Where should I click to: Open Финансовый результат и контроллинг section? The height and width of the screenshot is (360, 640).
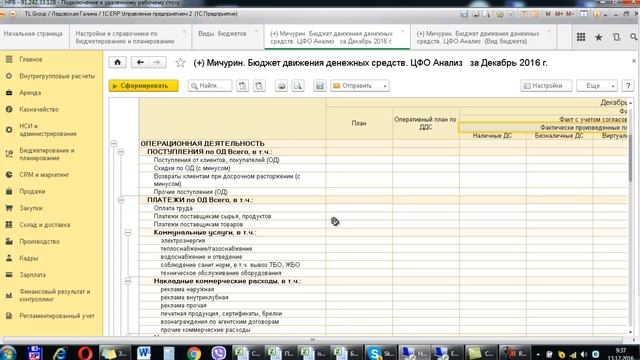point(55,295)
